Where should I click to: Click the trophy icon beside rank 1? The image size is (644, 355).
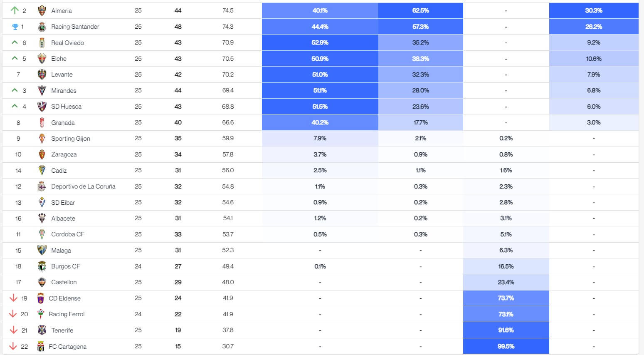[15, 27]
